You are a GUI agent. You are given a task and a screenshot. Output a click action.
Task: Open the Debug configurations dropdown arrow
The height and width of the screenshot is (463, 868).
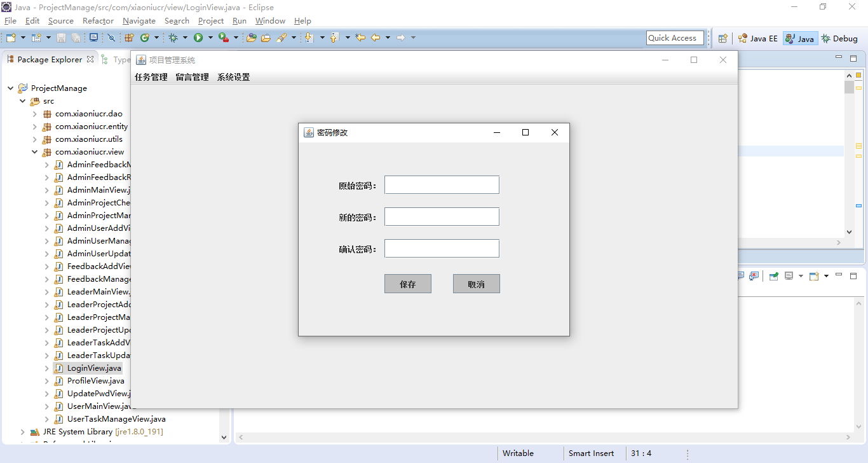pos(185,38)
